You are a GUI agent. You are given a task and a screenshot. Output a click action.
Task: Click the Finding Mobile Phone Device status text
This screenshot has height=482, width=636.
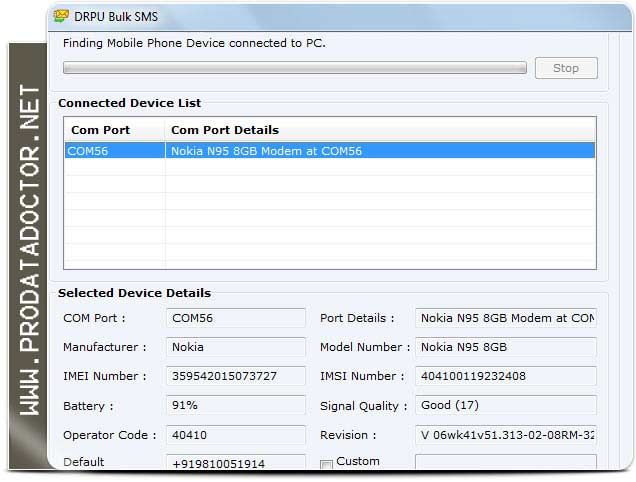pyautogui.click(x=194, y=43)
